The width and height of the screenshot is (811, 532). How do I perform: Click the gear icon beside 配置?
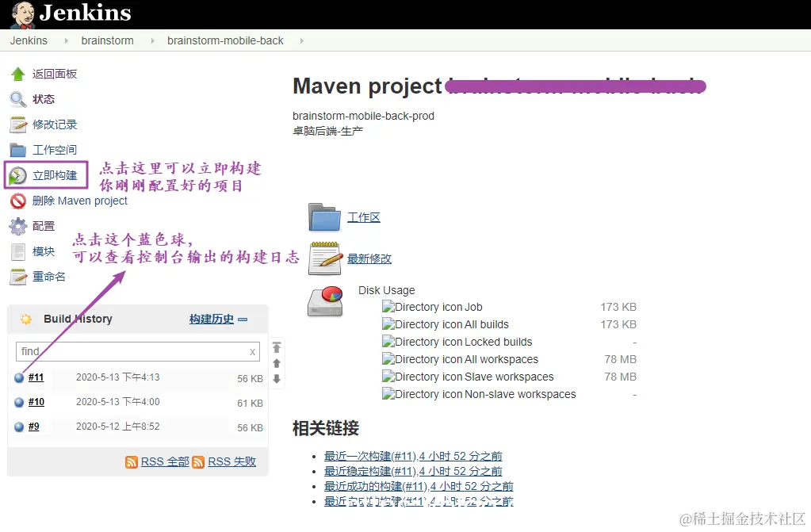17,226
